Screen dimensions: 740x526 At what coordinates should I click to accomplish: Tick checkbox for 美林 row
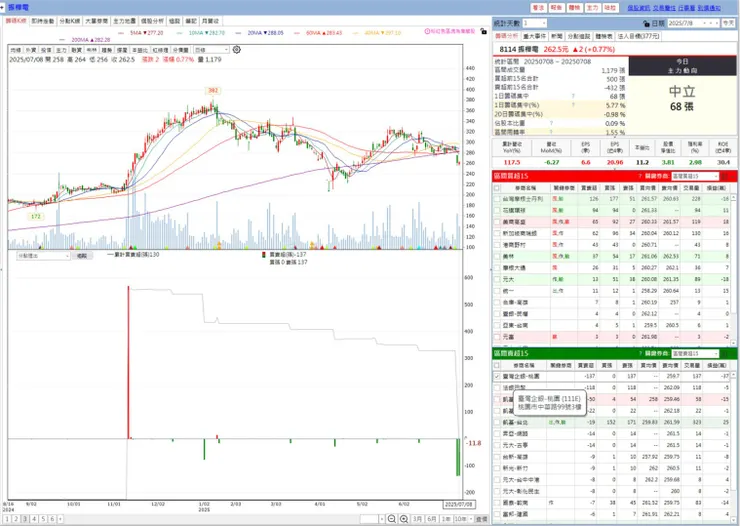(x=497, y=257)
